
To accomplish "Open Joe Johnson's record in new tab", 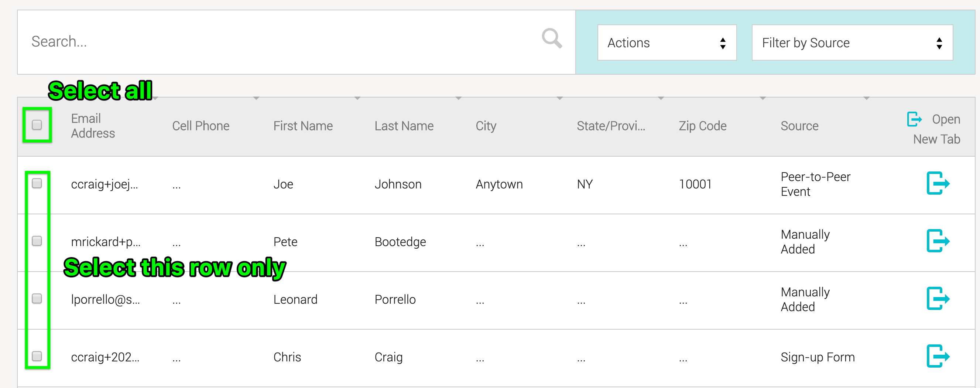I will tap(938, 184).
